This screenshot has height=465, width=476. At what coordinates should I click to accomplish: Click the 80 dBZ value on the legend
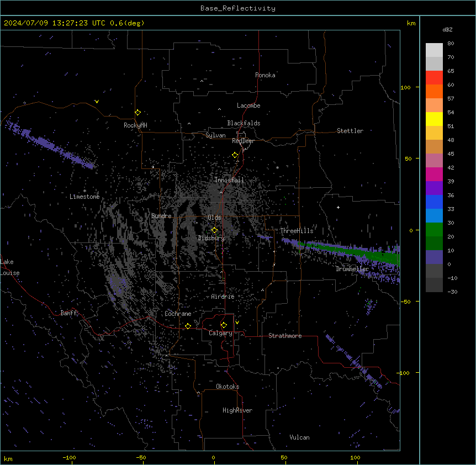coord(451,44)
